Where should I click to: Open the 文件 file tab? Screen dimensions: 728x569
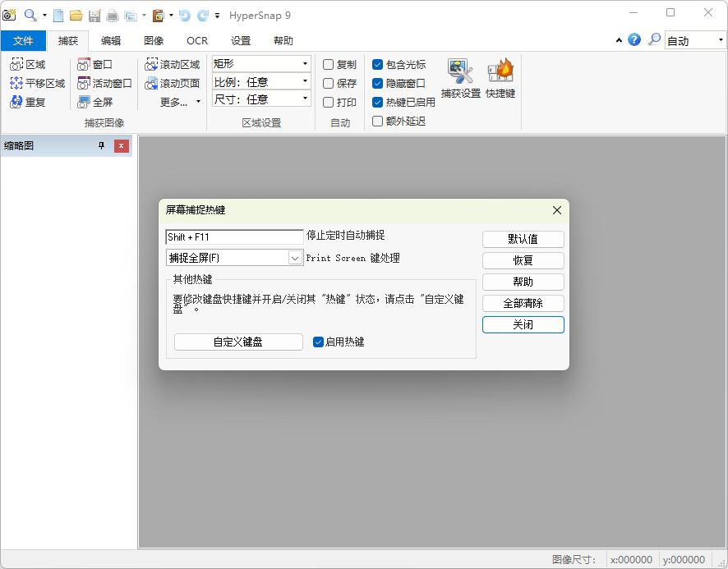(x=23, y=40)
